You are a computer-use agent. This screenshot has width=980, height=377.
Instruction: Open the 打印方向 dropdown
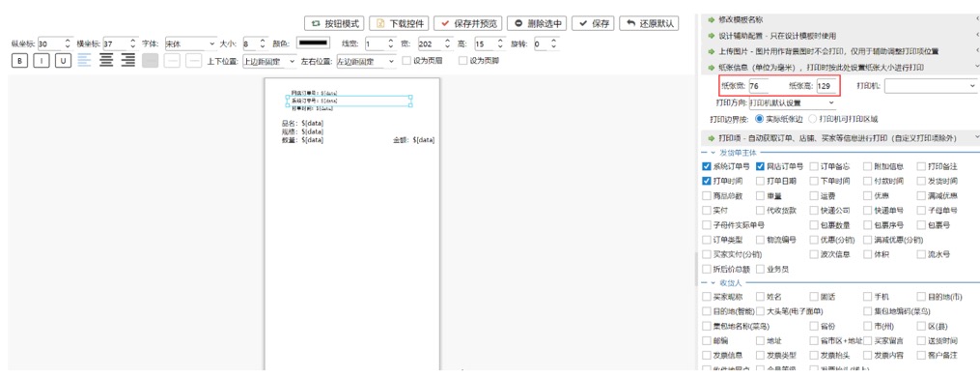pyautogui.click(x=792, y=102)
